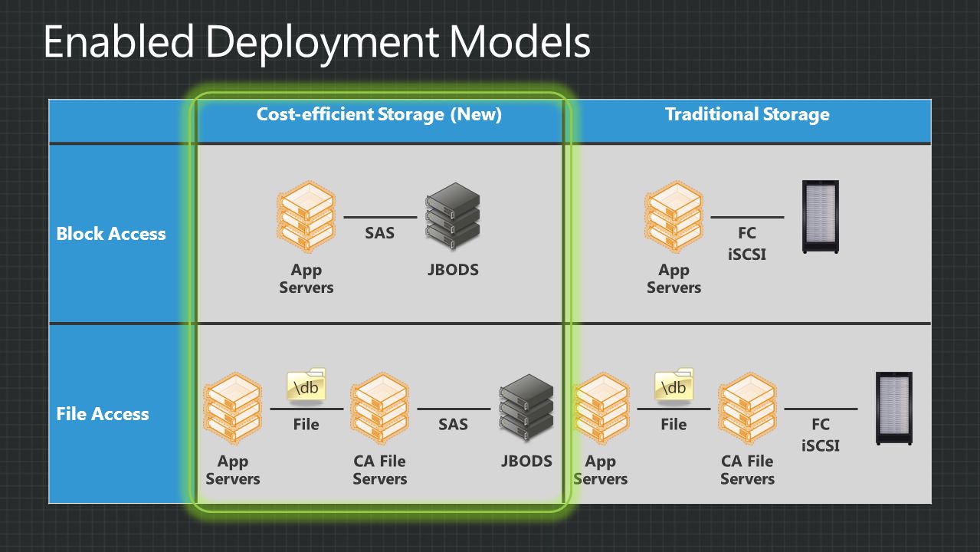
Task: Click the 'JBODS' text label in File Access row
Action: point(526,462)
